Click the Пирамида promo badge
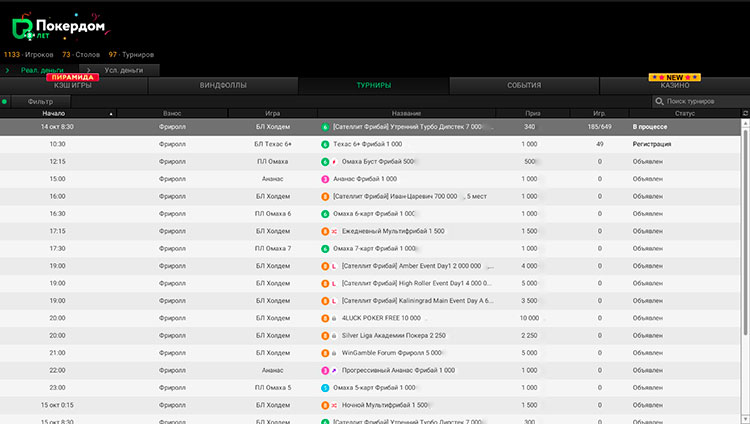This screenshot has height=424, width=750. tap(73, 77)
